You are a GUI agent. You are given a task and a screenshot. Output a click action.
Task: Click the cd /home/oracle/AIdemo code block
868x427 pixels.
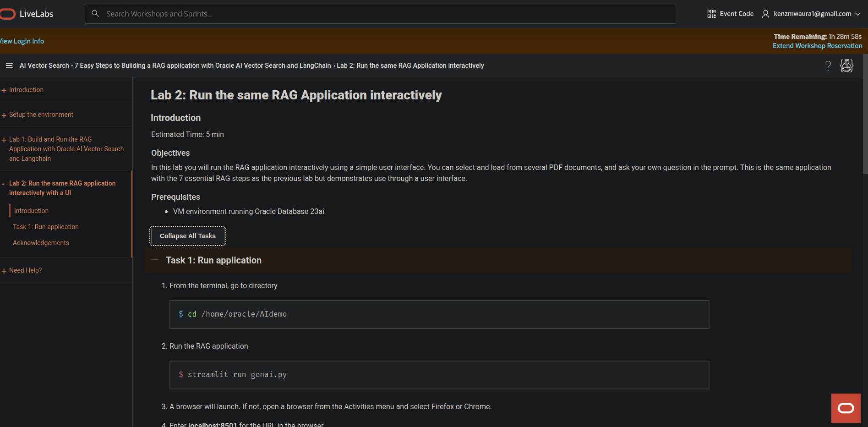(439, 314)
